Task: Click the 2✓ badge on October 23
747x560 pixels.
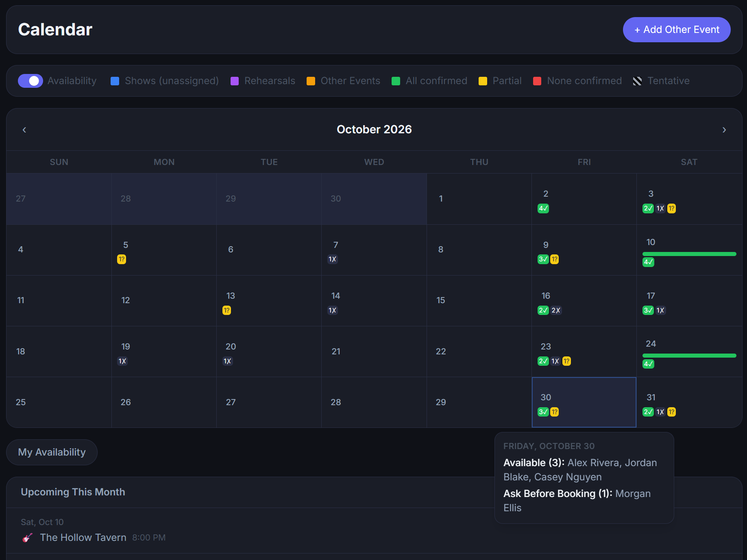Action: [x=543, y=361]
